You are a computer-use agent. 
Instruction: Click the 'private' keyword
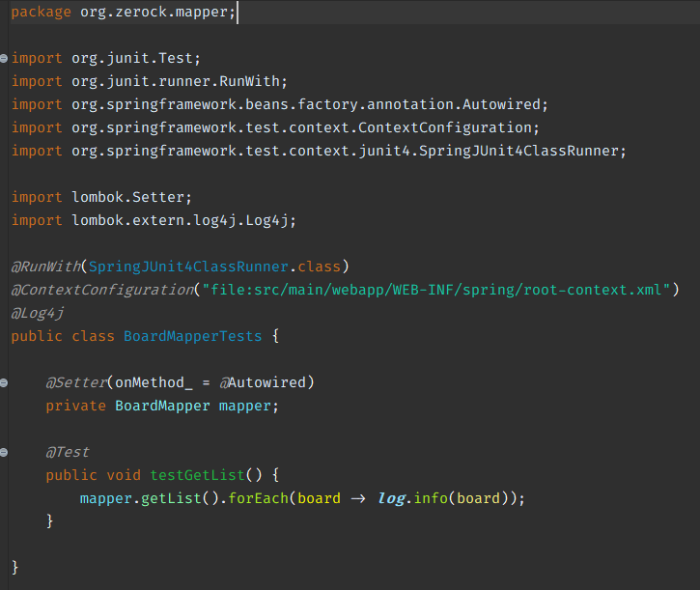pos(76,406)
